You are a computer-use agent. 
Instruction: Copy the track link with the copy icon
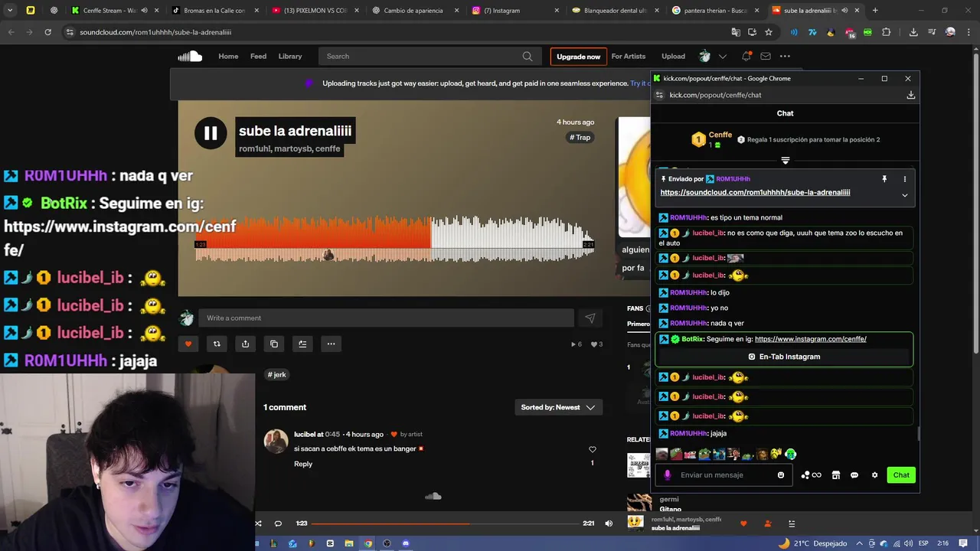[x=274, y=344]
